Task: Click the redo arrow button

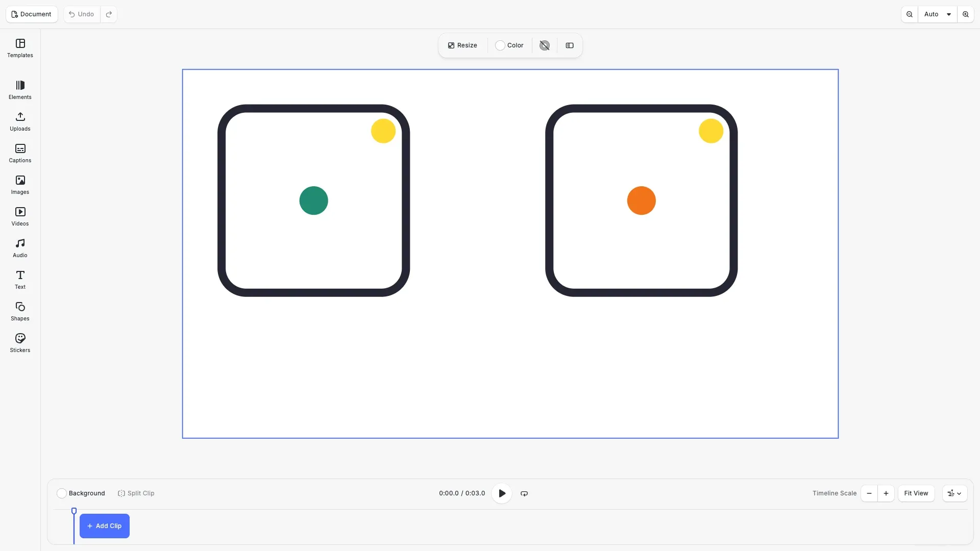Action: click(x=109, y=14)
